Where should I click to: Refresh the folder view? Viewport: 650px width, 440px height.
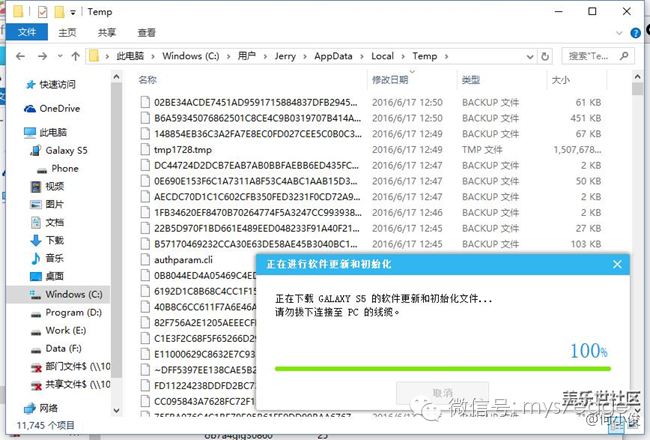point(545,56)
